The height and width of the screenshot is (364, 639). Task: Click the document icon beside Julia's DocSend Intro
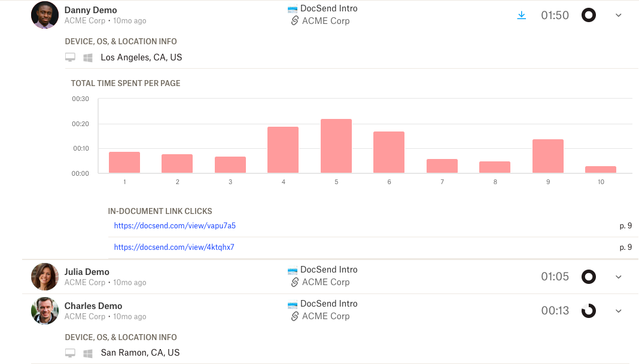pyautogui.click(x=293, y=270)
